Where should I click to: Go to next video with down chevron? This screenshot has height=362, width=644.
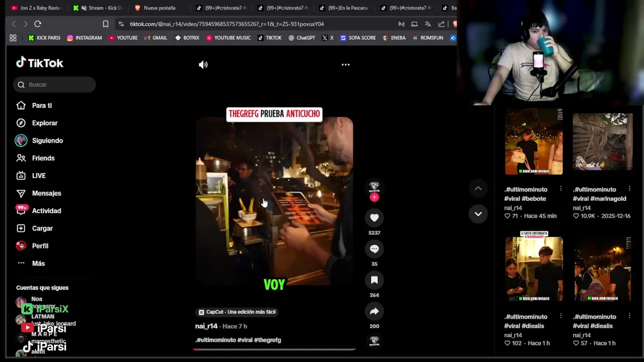[x=478, y=214]
